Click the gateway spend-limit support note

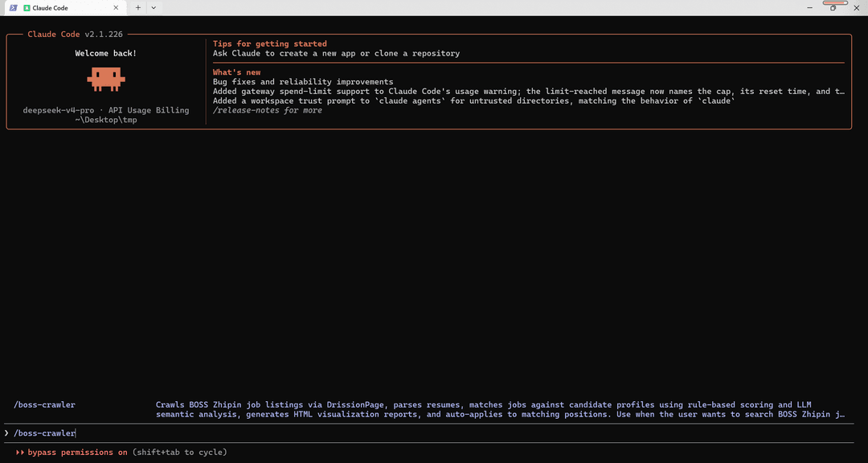(529, 92)
